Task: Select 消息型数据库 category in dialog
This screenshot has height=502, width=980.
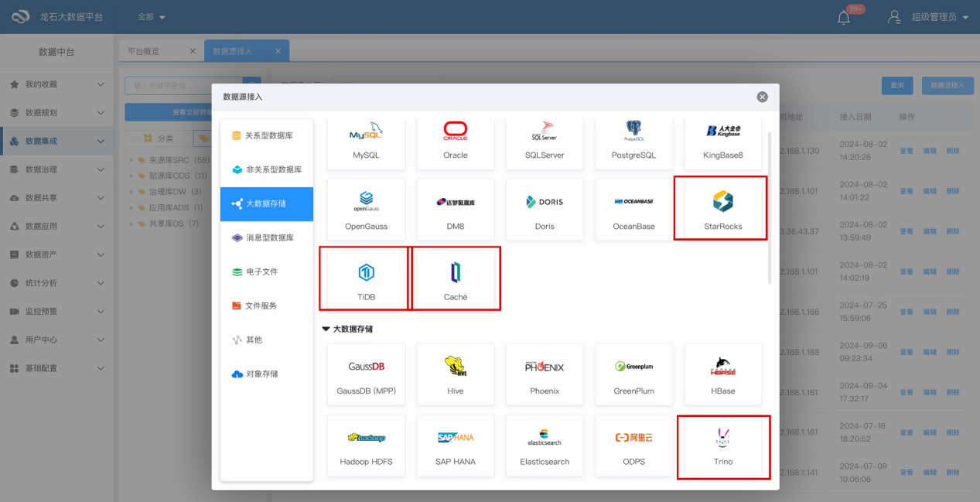Action: [268, 237]
